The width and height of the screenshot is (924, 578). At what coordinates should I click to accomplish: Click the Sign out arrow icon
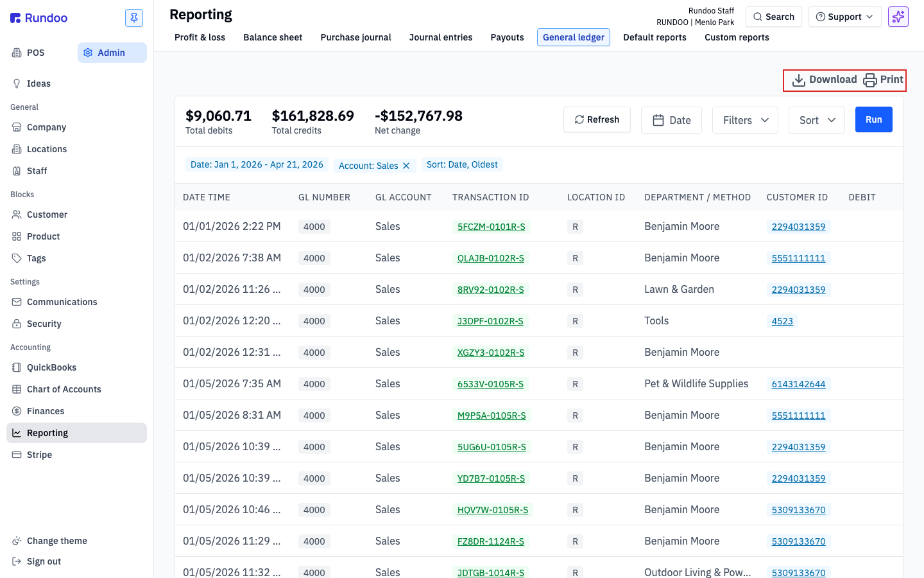17,561
